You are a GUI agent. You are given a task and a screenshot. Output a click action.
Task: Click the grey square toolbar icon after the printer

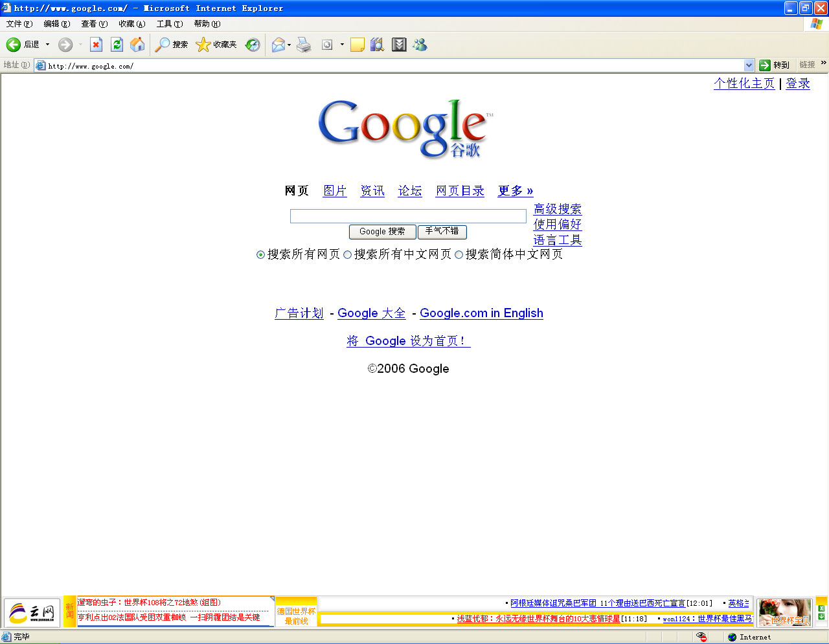pos(327,45)
